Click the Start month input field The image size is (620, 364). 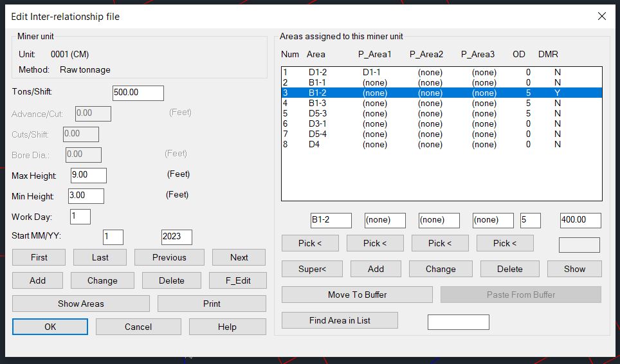(x=113, y=237)
